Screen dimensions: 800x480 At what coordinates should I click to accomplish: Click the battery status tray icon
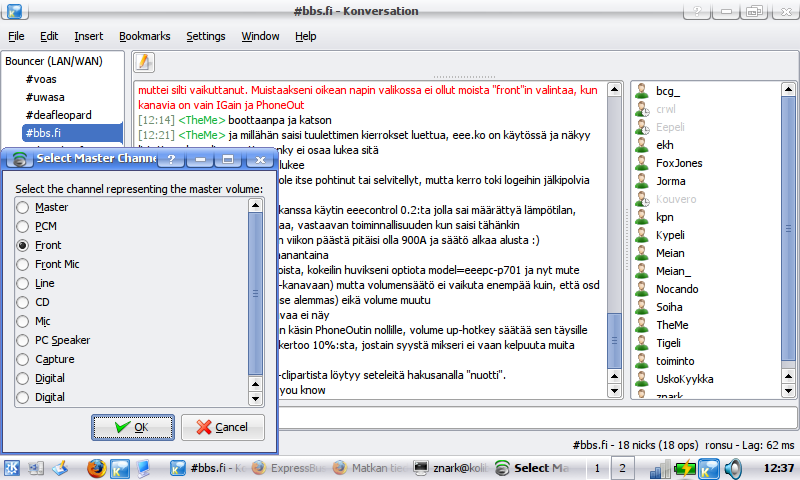tap(684, 467)
